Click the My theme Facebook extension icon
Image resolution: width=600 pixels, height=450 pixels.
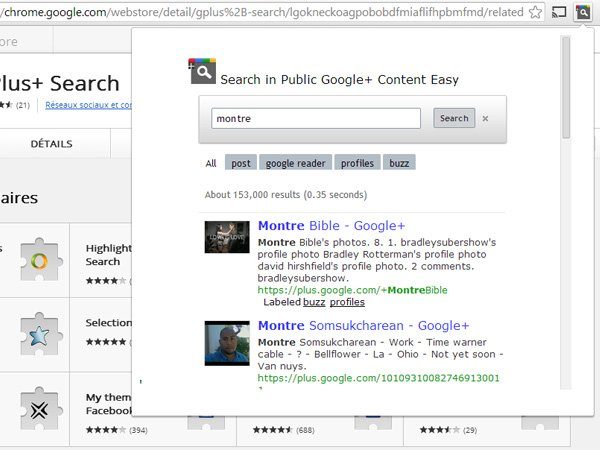(x=39, y=408)
